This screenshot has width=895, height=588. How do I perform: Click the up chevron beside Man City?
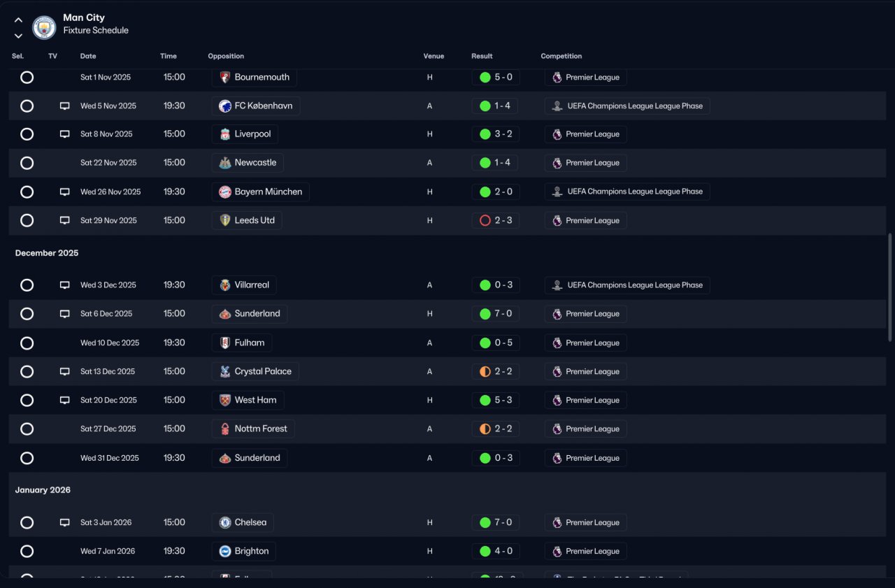tap(18, 20)
